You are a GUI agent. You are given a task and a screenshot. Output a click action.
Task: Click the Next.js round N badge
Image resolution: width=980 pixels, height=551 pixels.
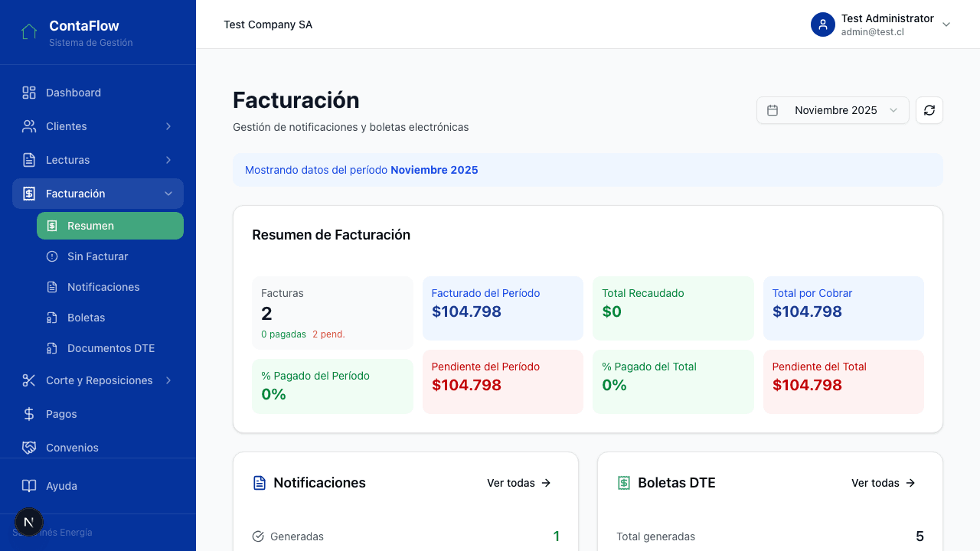click(x=29, y=523)
